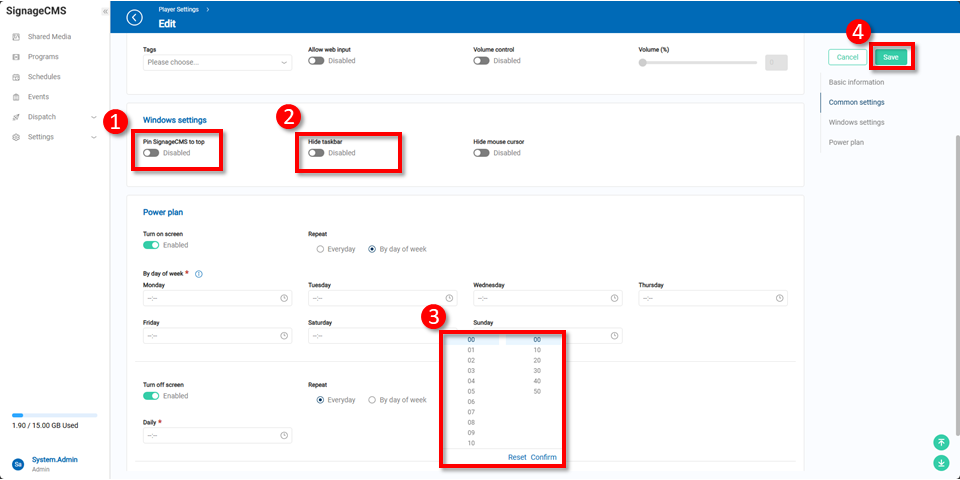
Task: Click the clock icon in the Monday time field
Action: point(285,298)
